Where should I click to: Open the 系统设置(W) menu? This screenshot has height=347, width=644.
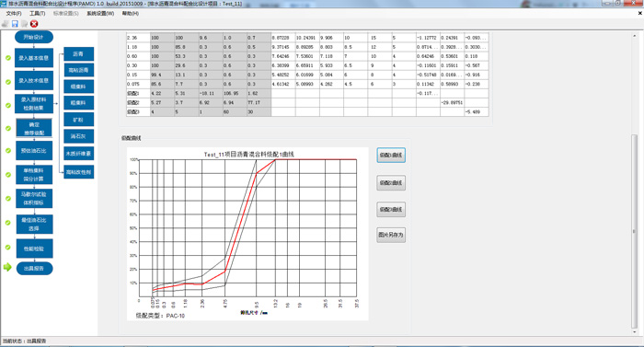pos(100,14)
